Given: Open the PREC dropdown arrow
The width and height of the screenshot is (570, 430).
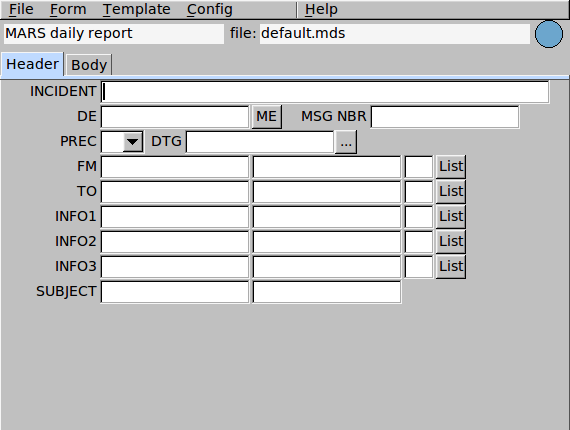Looking at the screenshot, I should coord(133,142).
